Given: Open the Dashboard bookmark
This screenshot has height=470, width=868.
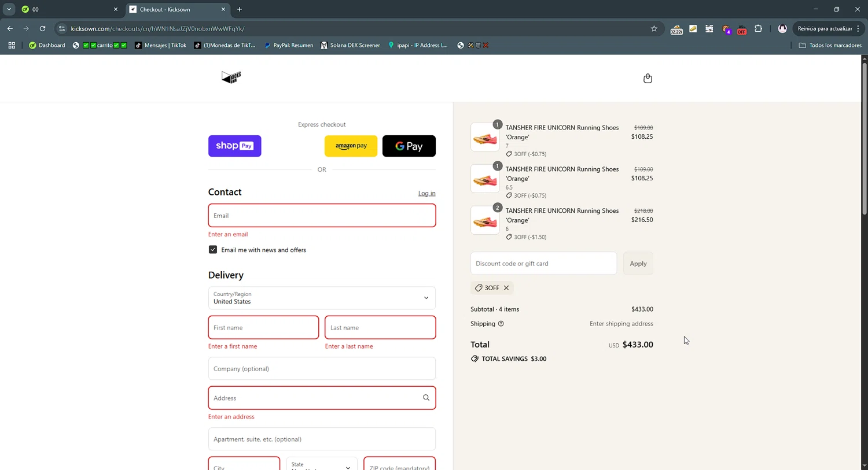Looking at the screenshot, I should tap(47, 45).
